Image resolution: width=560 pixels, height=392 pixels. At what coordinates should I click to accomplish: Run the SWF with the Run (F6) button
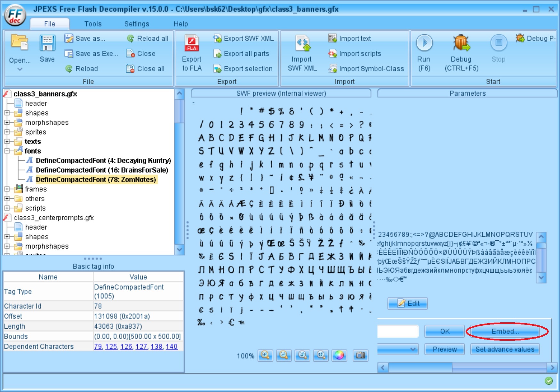point(424,43)
